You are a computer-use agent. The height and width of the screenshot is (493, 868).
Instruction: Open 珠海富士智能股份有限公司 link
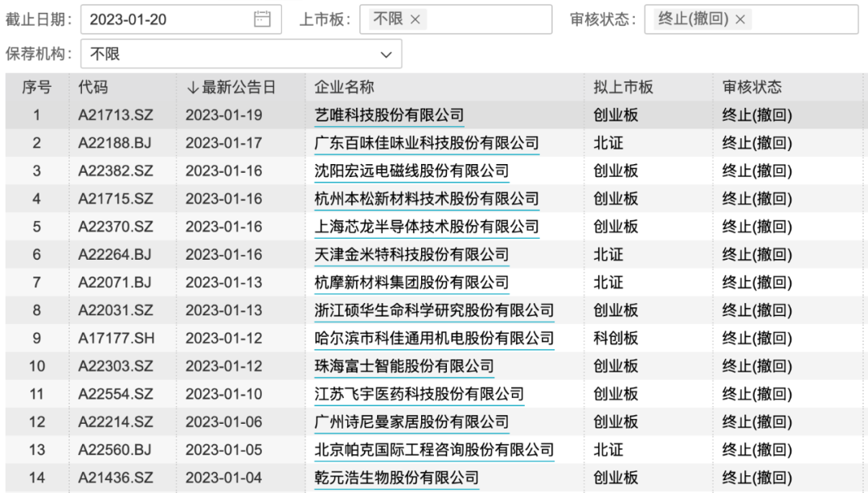tap(403, 367)
